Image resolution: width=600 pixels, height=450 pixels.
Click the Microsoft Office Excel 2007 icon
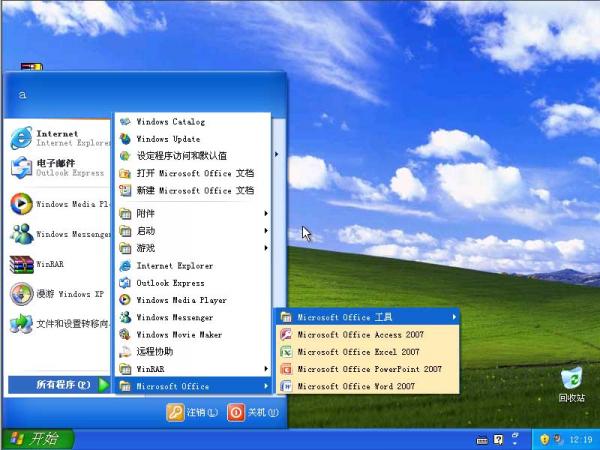coord(286,352)
